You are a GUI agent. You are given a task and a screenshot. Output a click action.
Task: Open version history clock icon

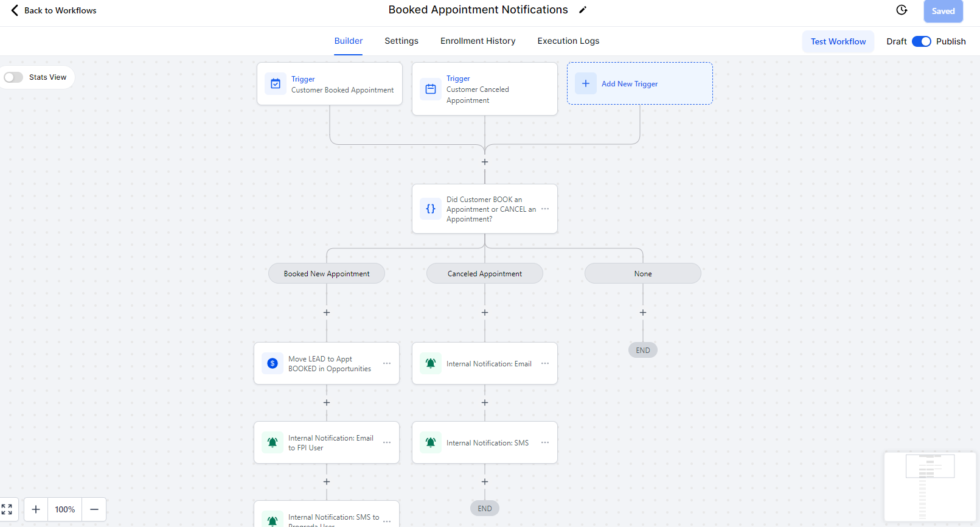902,10
